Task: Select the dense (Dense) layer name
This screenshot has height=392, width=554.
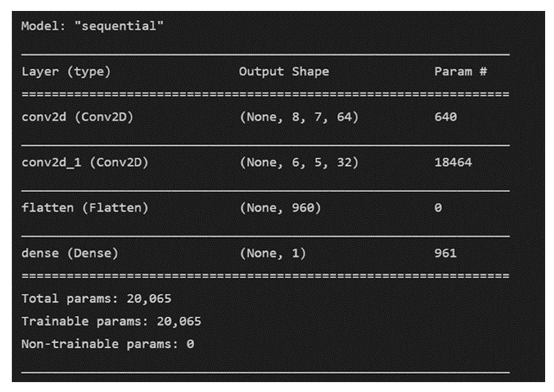Action: click(x=70, y=254)
